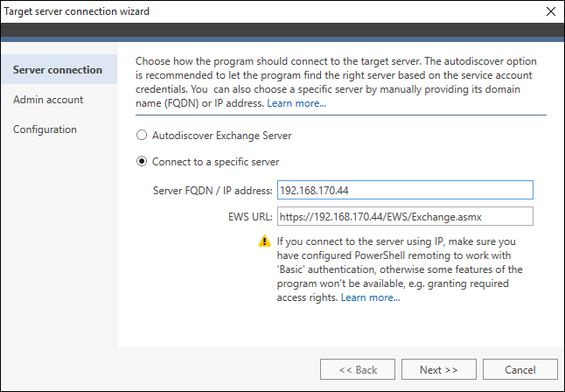Click the wizard title bar text
565x392 pixels.
76,11
